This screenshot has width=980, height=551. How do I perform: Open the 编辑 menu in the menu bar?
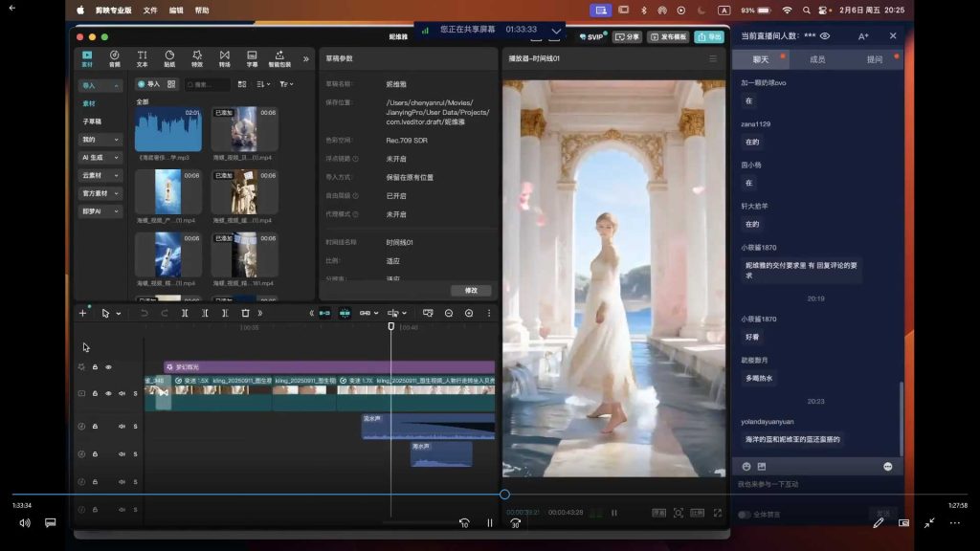point(176,11)
